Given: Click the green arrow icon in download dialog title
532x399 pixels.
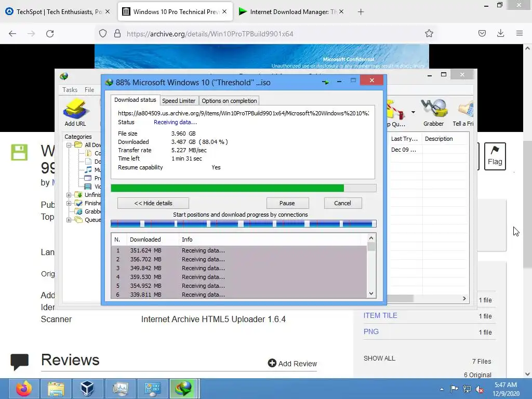Looking at the screenshot, I should [x=325, y=82].
